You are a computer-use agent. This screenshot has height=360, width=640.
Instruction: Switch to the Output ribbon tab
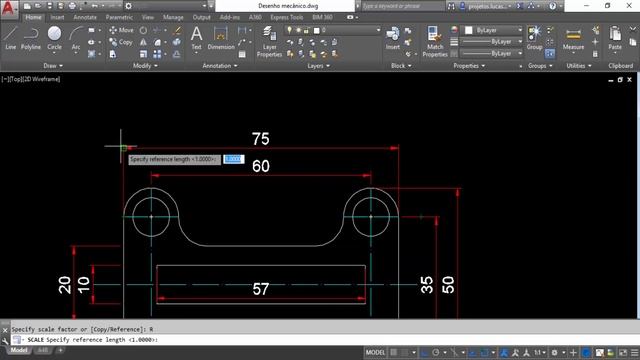[x=201, y=17]
